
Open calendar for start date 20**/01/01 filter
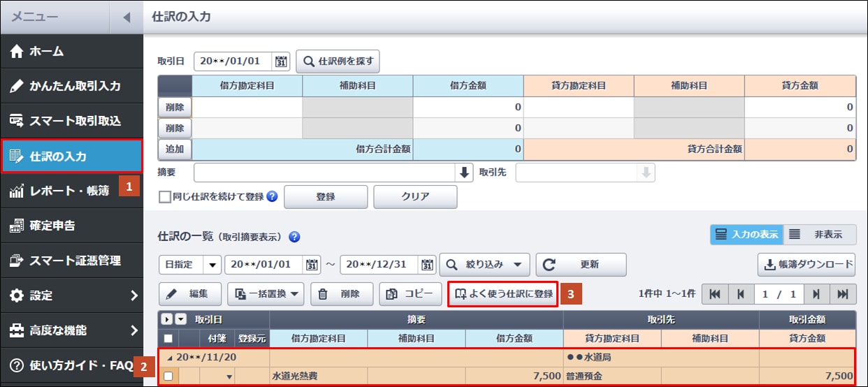(x=312, y=265)
